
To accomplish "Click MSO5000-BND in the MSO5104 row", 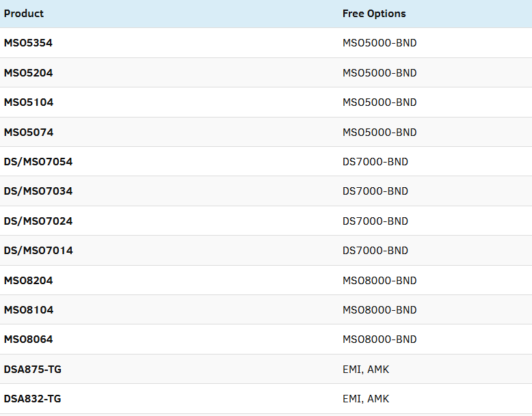I will (x=380, y=102).
